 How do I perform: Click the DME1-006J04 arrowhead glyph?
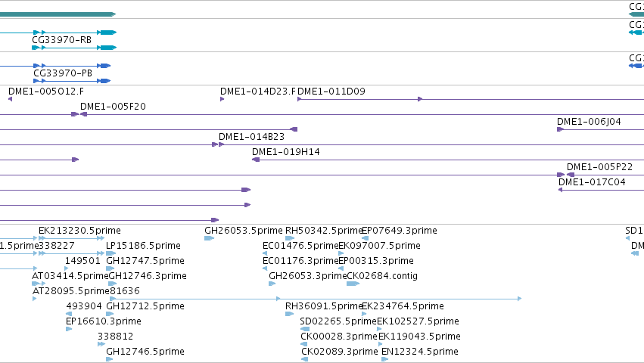(560, 129)
